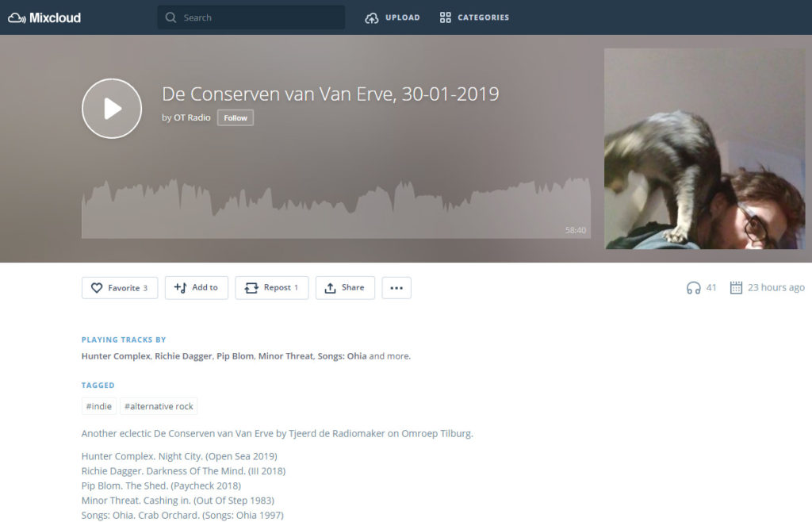Click the Upload cloud icon
This screenshot has height=522, width=812.
pyautogui.click(x=371, y=18)
